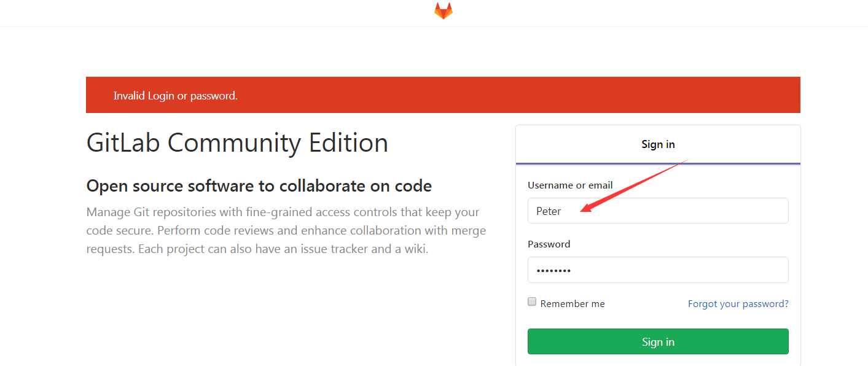This screenshot has width=868, height=366.
Task: Focus the Username or email field
Action: (676, 211)
